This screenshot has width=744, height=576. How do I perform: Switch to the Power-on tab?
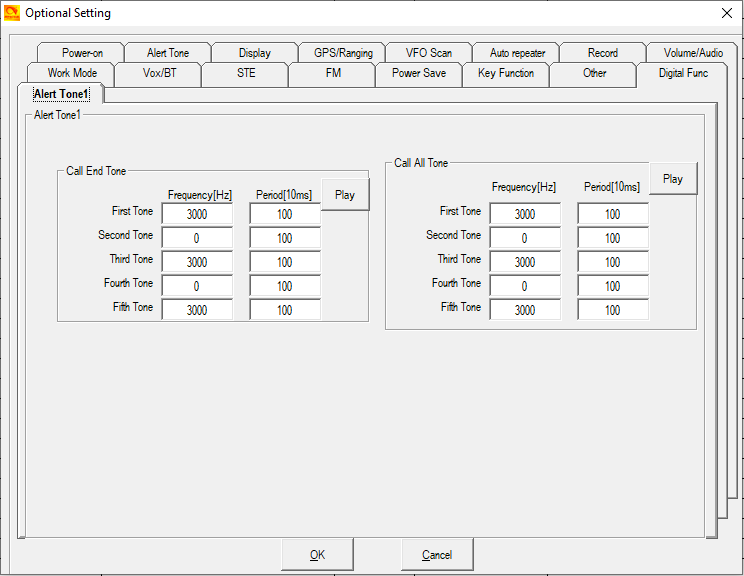point(82,53)
